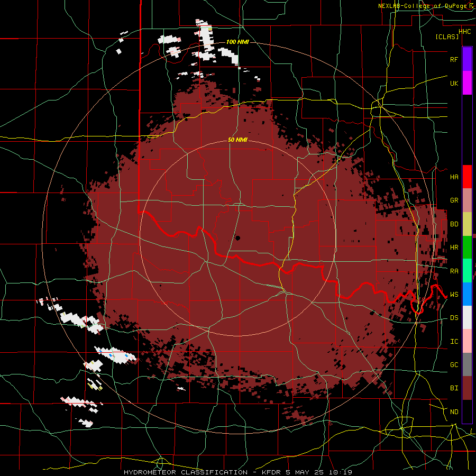The width and height of the screenshot is (476, 476).
Task: Click the IC label beside the legend
Action: [x=454, y=341]
